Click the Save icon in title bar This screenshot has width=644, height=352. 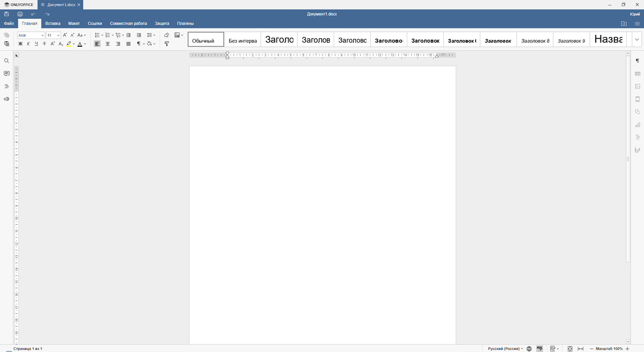(6, 13)
